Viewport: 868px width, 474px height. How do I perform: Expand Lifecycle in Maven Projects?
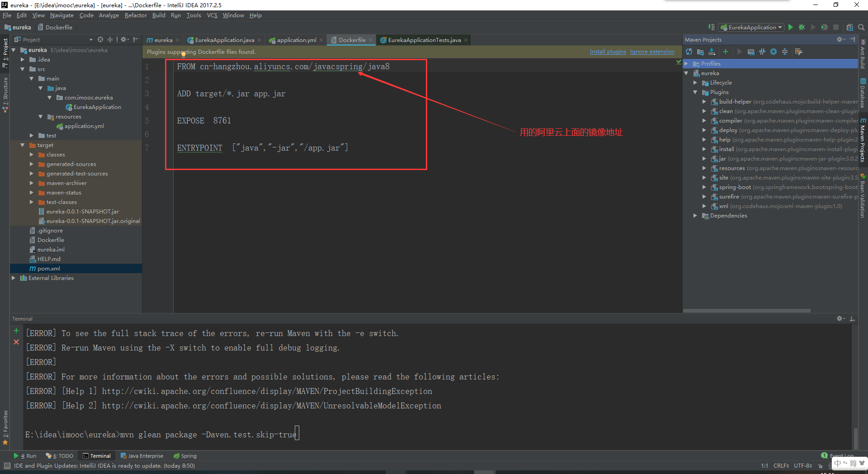click(695, 82)
